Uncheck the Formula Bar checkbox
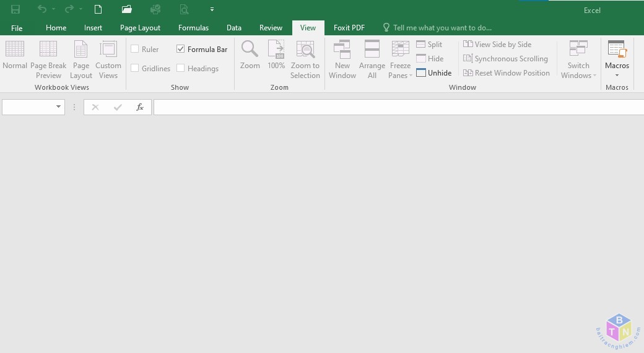Screen dimensions: 644x353 pyautogui.click(x=180, y=49)
